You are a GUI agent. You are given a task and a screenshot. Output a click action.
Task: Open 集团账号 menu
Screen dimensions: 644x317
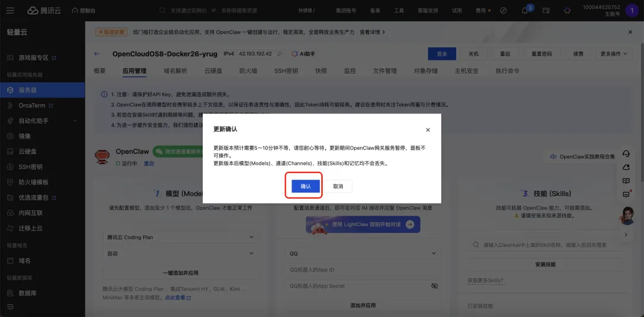tap(346, 11)
